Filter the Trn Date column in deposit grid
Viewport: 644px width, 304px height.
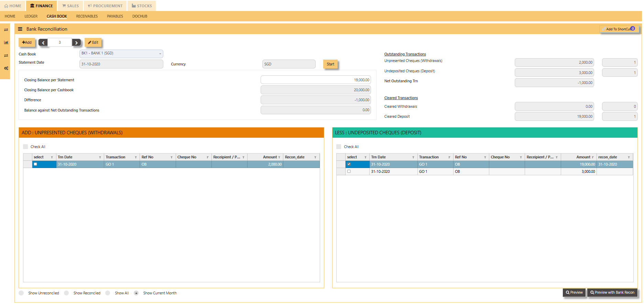(413, 157)
